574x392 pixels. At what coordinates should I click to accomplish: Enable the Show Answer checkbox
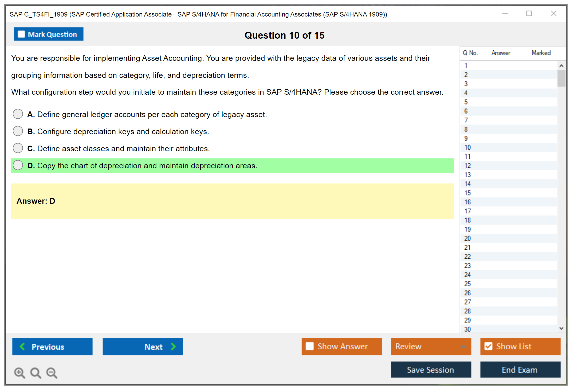click(310, 346)
